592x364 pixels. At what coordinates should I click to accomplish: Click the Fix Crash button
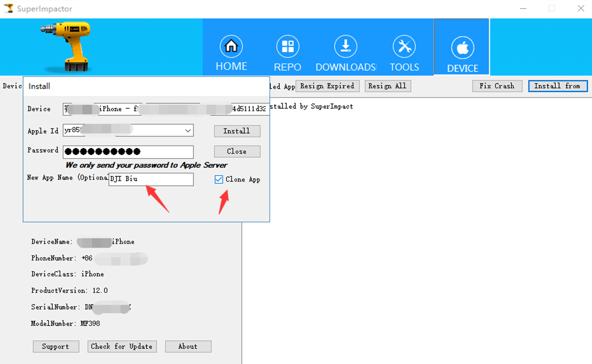coord(497,86)
